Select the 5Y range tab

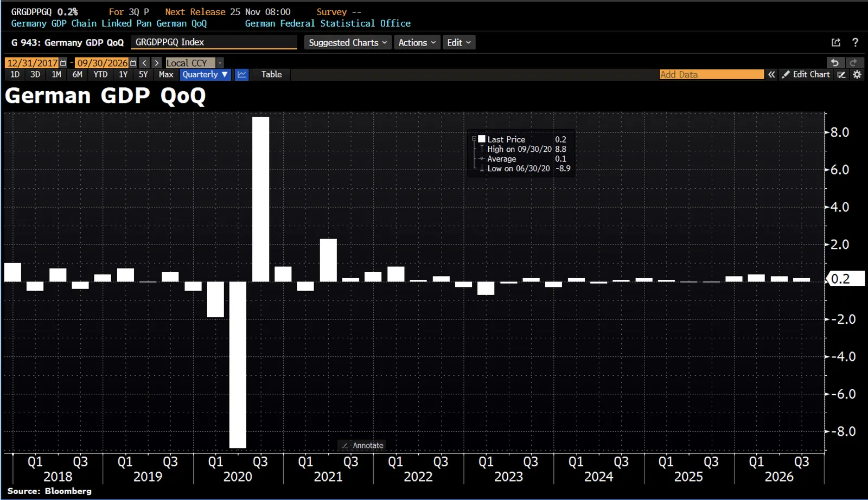143,74
